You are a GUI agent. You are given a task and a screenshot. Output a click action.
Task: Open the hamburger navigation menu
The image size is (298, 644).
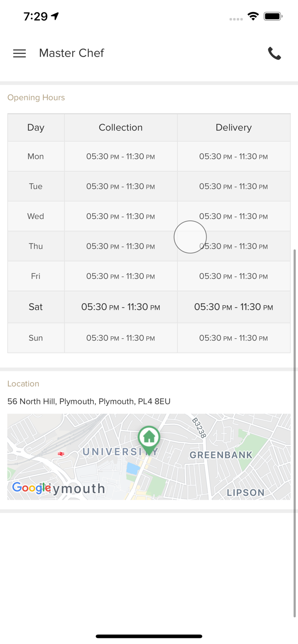click(19, 53)
